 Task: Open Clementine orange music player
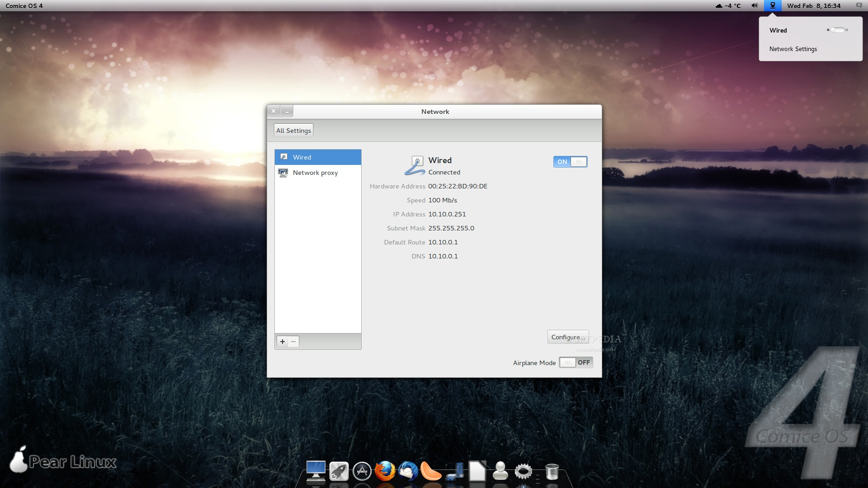click(x=431, y=471)
